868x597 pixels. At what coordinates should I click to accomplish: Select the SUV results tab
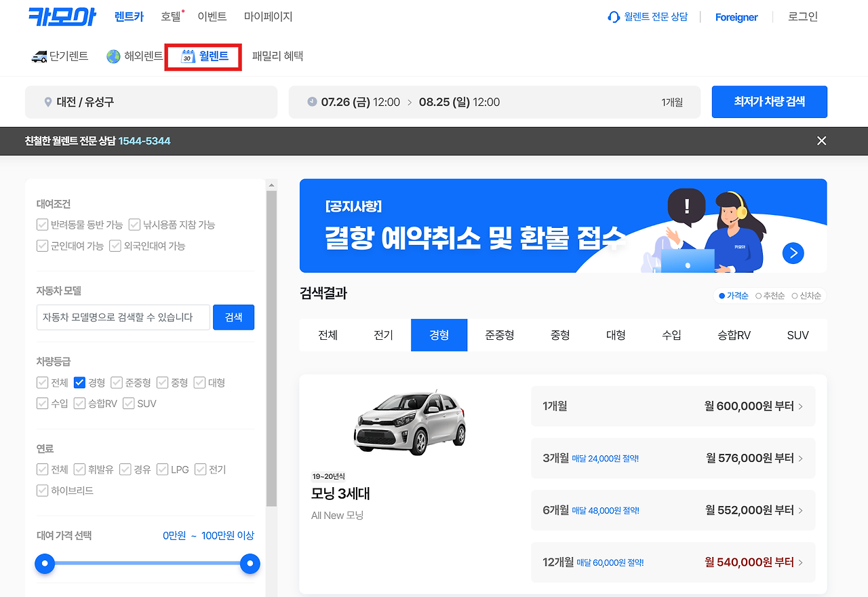797,335
